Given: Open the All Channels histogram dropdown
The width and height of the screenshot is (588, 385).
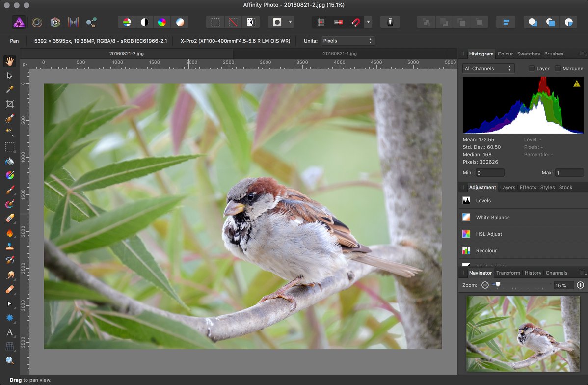Looking at the screenshot, I should [488, 68].
